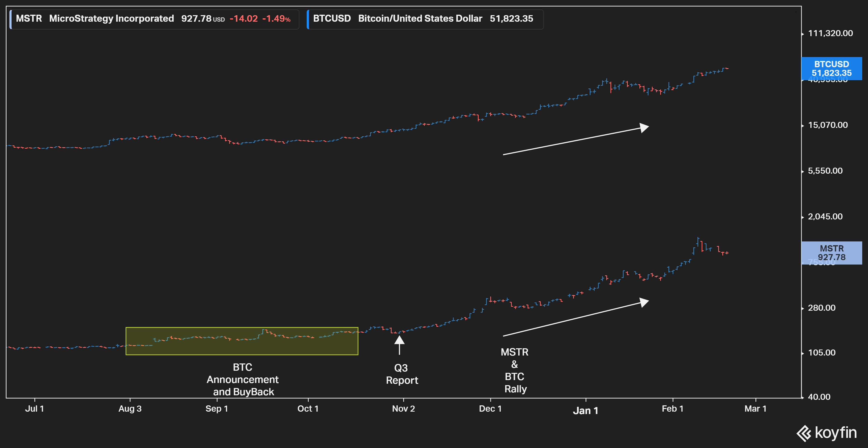Click the 105.00 axis label

(821, 352)
